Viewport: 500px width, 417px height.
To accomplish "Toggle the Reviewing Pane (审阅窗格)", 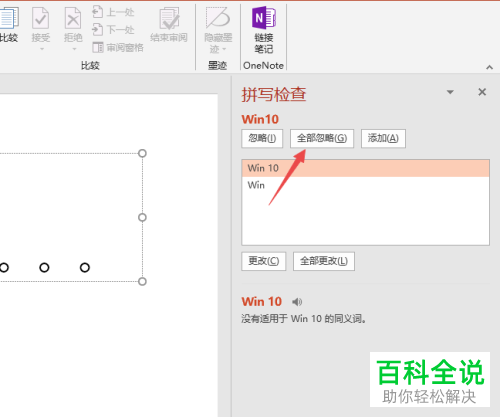I will click(118, 47).
